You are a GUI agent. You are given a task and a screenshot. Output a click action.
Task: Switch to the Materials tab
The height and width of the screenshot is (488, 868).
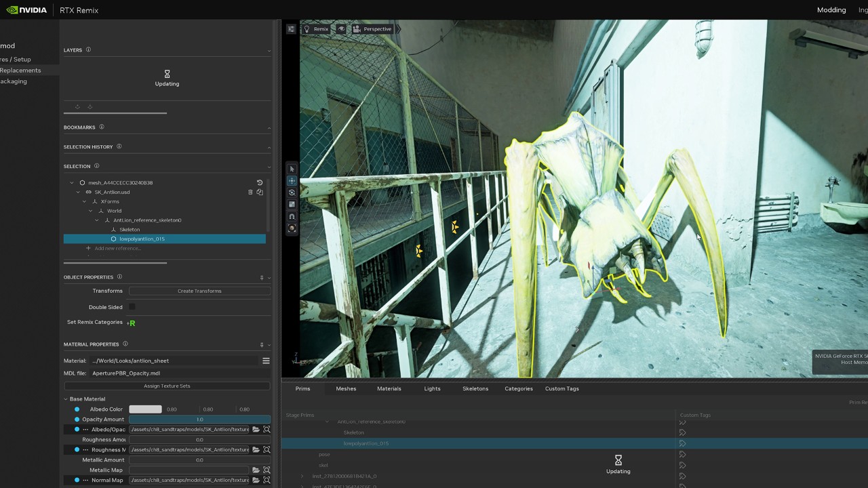tap(389, 388)
